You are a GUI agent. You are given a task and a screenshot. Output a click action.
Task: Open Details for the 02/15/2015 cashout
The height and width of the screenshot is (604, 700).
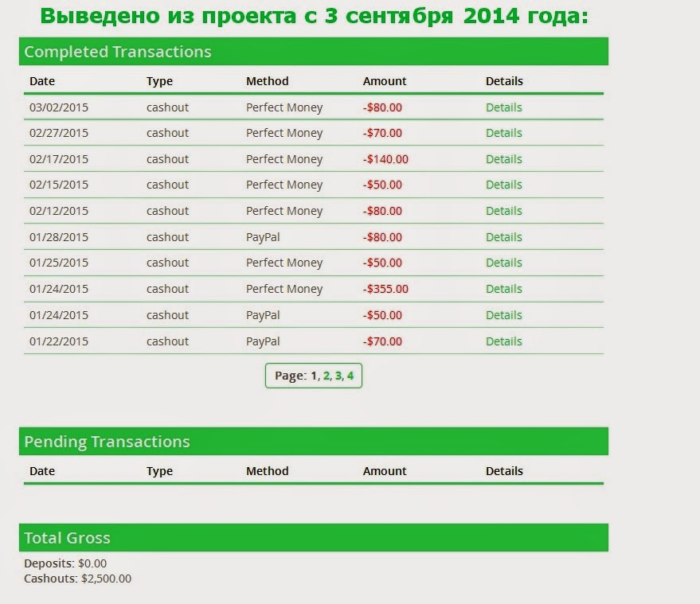click(504, 185)
